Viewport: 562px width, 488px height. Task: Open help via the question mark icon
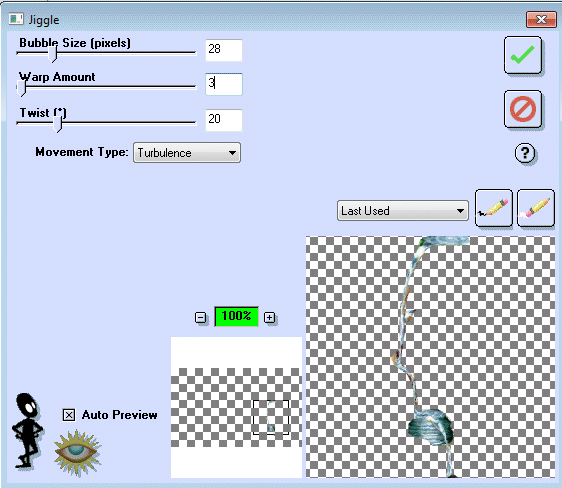(x=525, y=153)
